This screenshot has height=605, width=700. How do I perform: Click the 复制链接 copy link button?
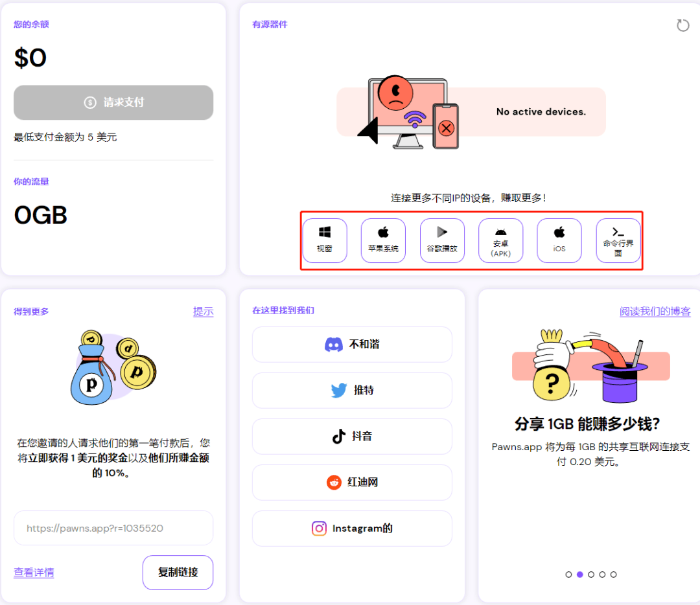pos(178,573)
